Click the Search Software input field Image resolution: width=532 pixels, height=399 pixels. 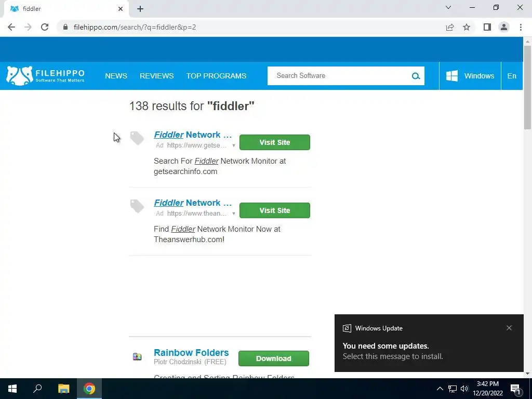coord(339,76)
